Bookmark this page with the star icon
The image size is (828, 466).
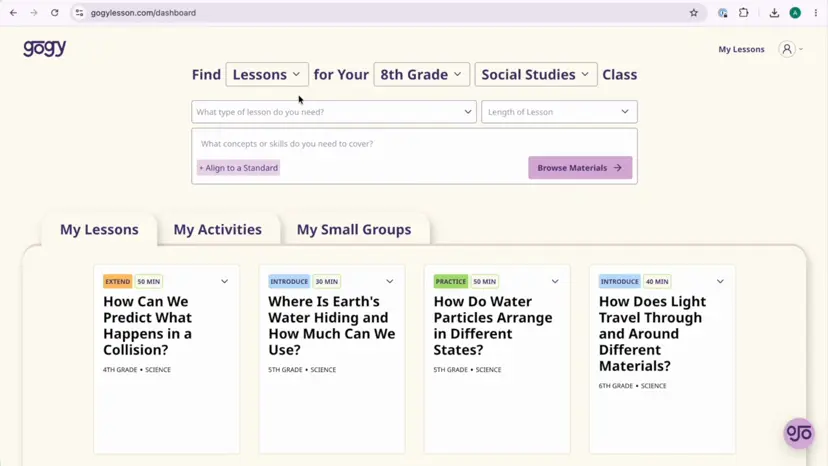pyautogui.click(x=694, y=13)
